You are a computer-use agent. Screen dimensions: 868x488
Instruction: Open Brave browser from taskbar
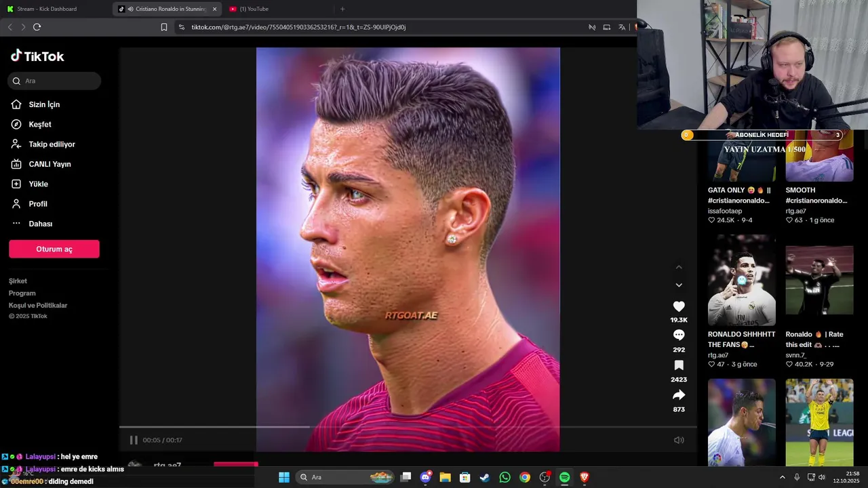coord(584,477)
